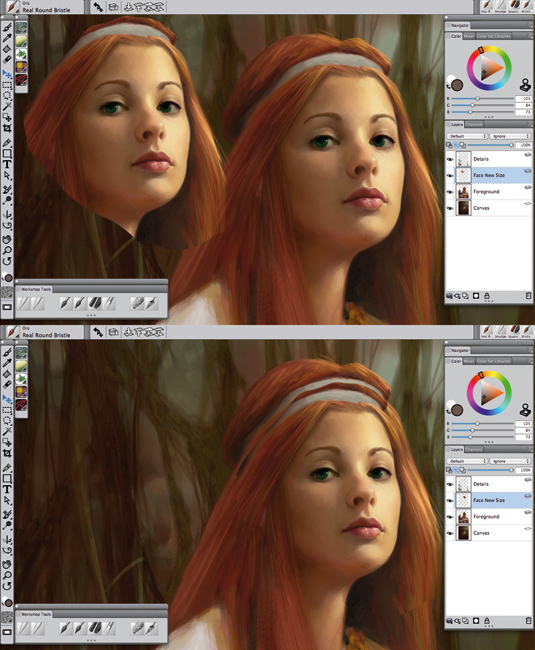Image resolution: width=535 pixels, height=650 pixels.
Task: Click the brown main color swatch, upper Color panel
Action: [x=457, y=85]
